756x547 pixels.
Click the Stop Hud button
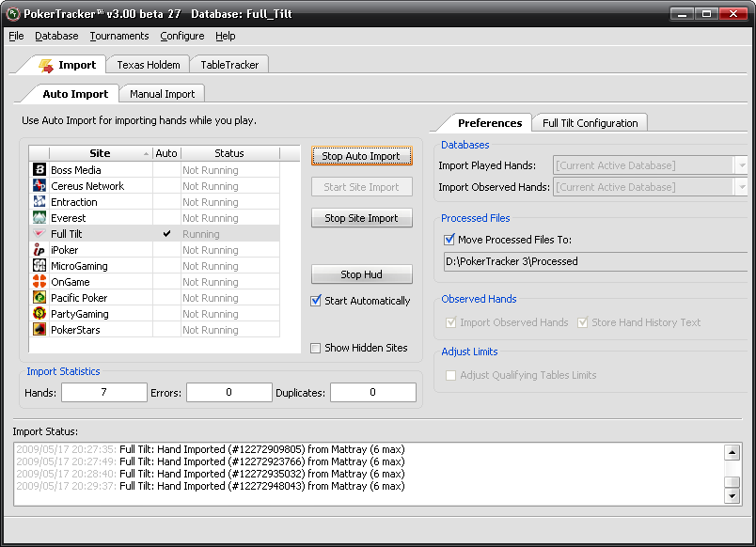coord(361,274)
